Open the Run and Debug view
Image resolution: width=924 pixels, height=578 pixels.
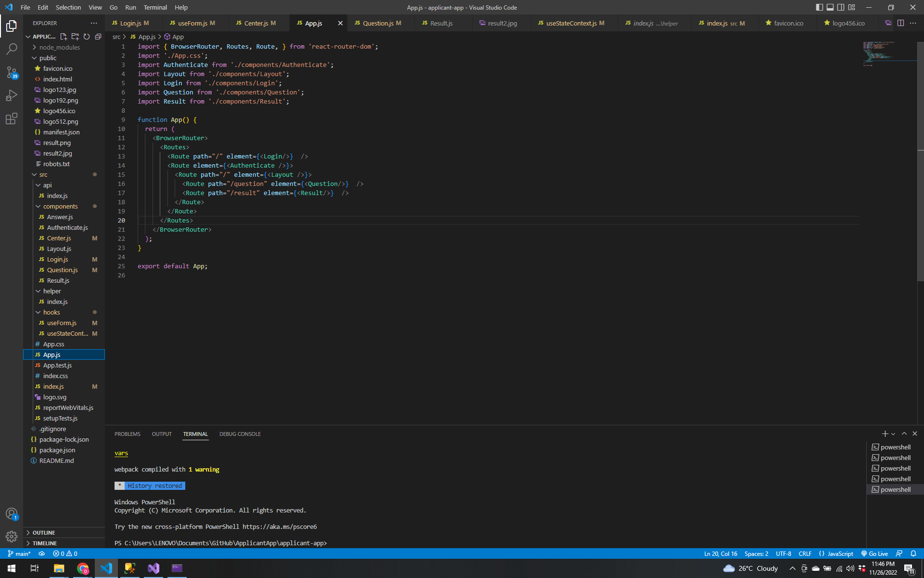tap(12, 95)
